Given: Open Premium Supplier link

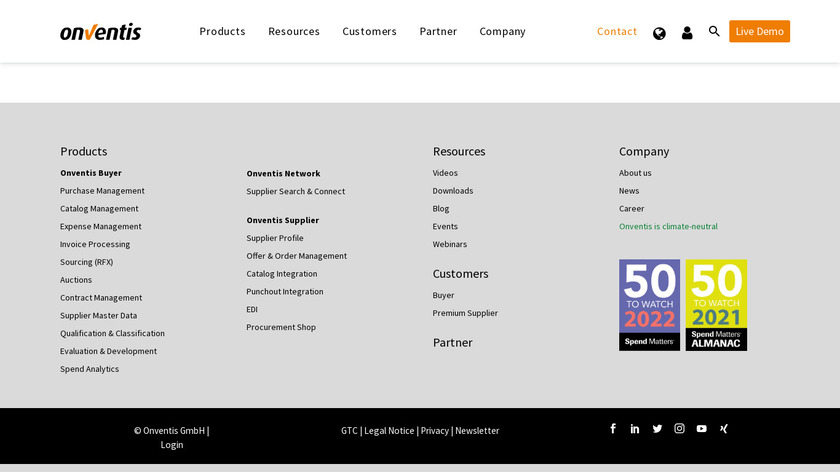Looking at the screenshot, I should click(x=465, y=313).
